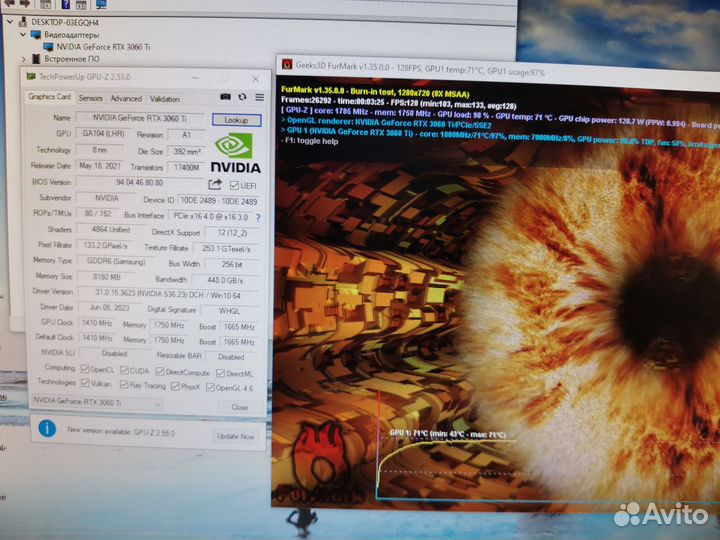Click the Bus Interface question mark icon
This screenshot has width=720, height=540.
coord(256,215)
